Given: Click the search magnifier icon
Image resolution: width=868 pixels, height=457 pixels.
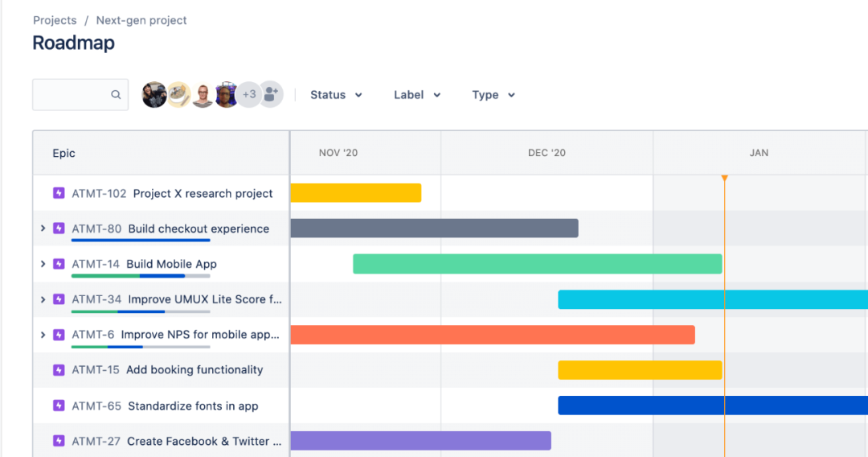Looking at the screenshot, I should (x=116, y=95).
